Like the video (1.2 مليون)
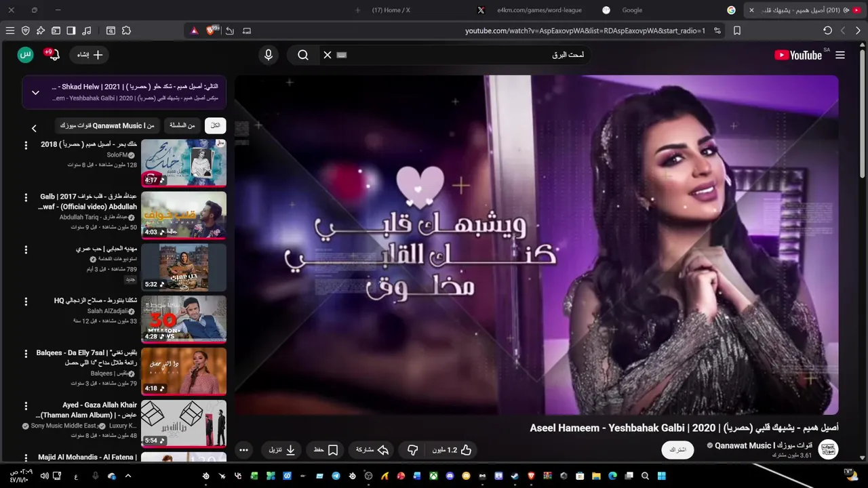Viewport: 868px width, 488px height. 452,450
